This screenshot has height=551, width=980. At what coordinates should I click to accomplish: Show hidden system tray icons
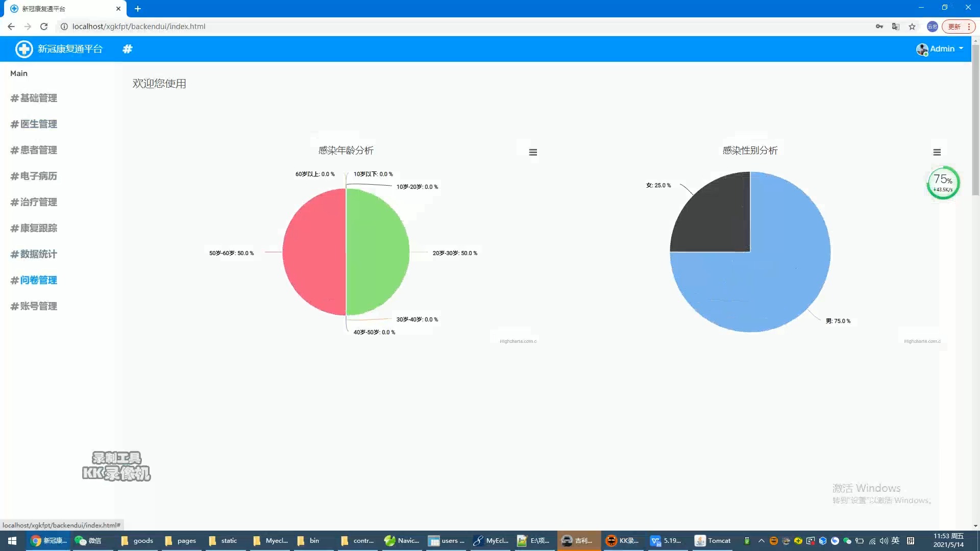click(762, 541)
